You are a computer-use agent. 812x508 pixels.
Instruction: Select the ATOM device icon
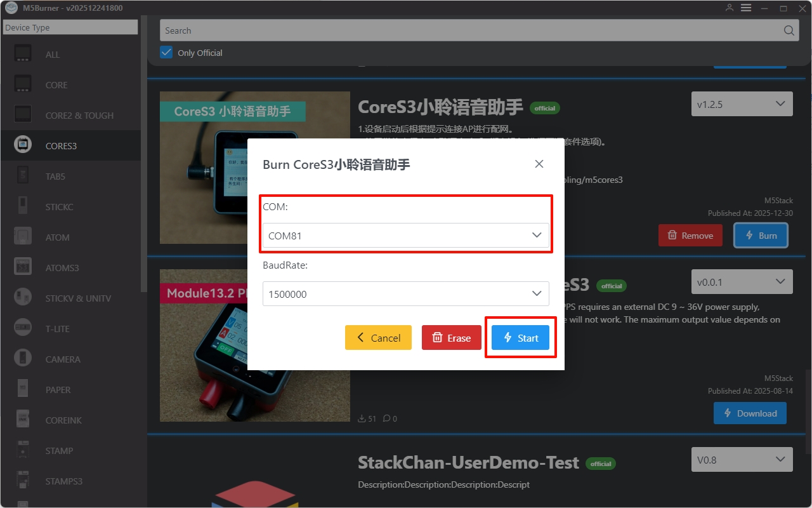[x=23, y=237]
